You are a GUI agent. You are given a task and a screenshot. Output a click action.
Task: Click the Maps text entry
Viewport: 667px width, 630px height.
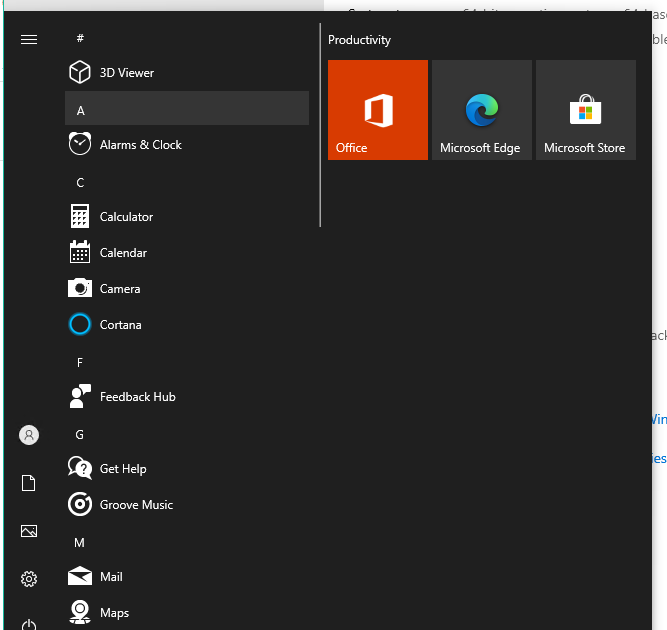coord(114,613)
